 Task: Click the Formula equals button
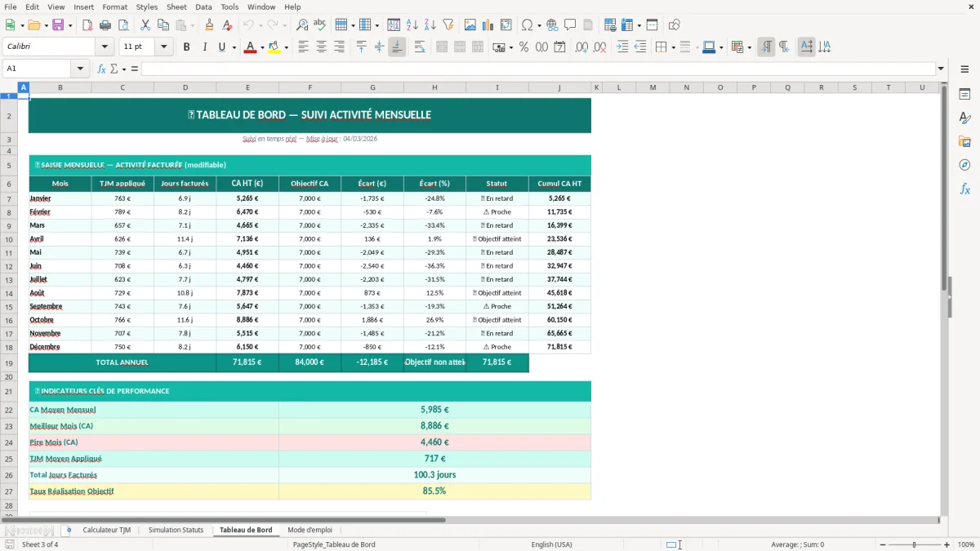tap(135, 69)
